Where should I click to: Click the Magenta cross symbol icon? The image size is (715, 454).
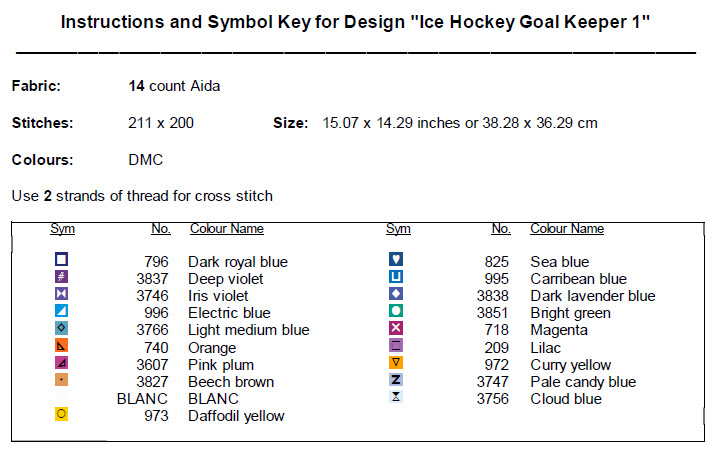(396, 328)
